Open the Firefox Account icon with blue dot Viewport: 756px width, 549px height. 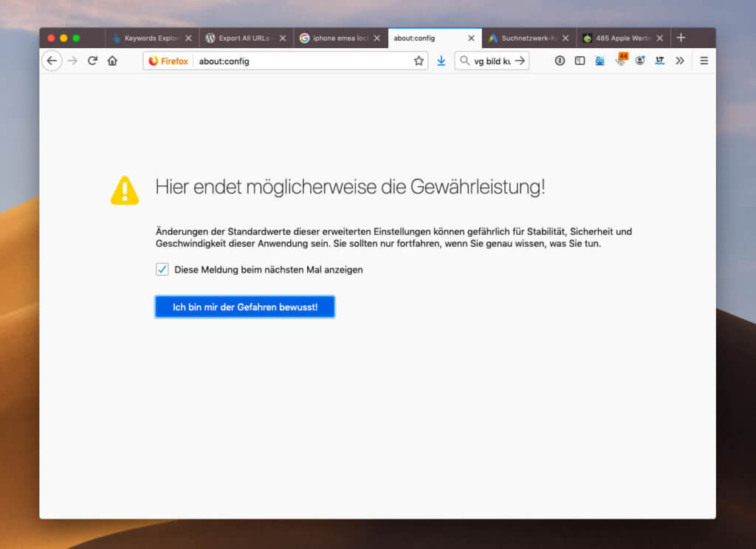(x=641, y=61)
